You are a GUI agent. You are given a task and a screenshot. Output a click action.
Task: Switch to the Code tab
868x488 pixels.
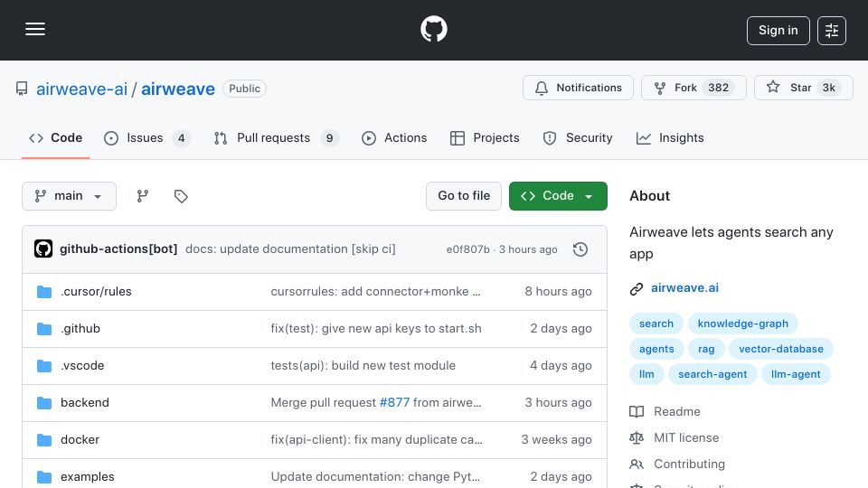pos(55,137)
